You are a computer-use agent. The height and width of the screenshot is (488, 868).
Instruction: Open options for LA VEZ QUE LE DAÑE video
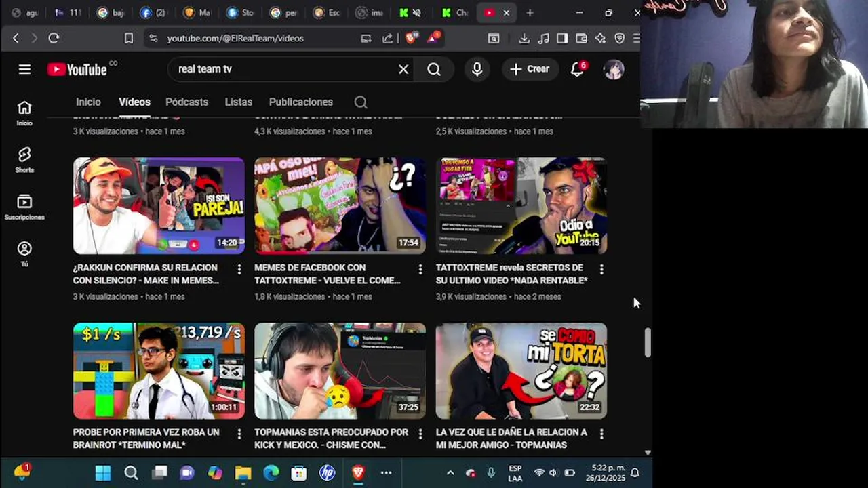(x=601, y=434)
